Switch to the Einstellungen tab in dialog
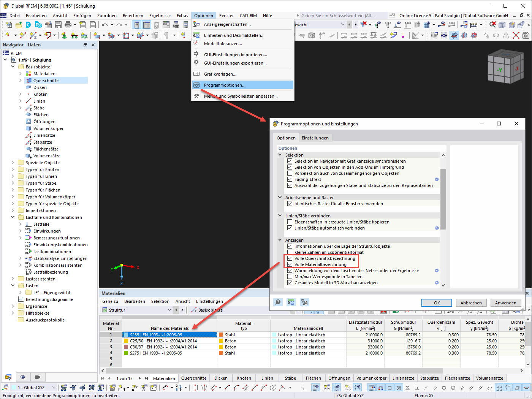 pyautogui.click(x=315, y=138)
